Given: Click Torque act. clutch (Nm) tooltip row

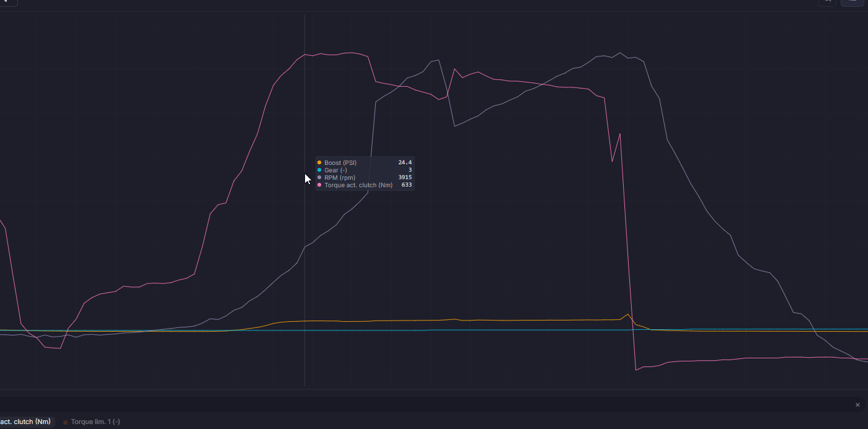Looking at the screenshot, I should (x=365, y=185).
